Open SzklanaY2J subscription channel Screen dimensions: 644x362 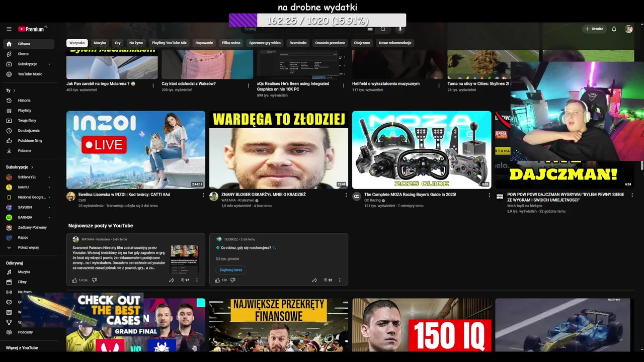coord(28,177)
